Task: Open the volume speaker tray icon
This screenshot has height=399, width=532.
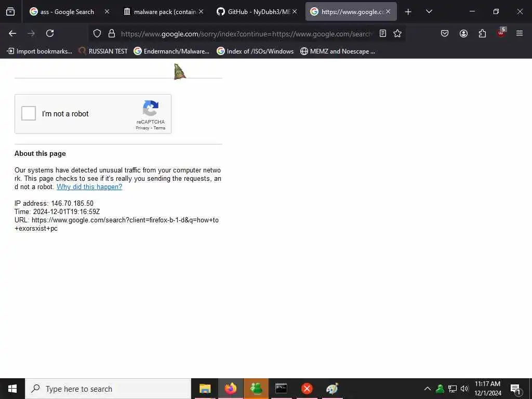Action: click(464, 389)
